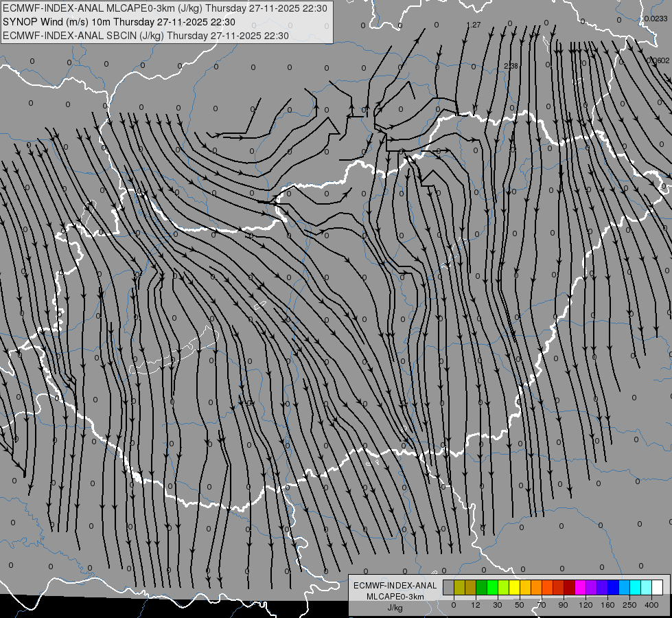
Task: Click the 'MLCAPE0-3km' legend label text
Action: point(395,597)
